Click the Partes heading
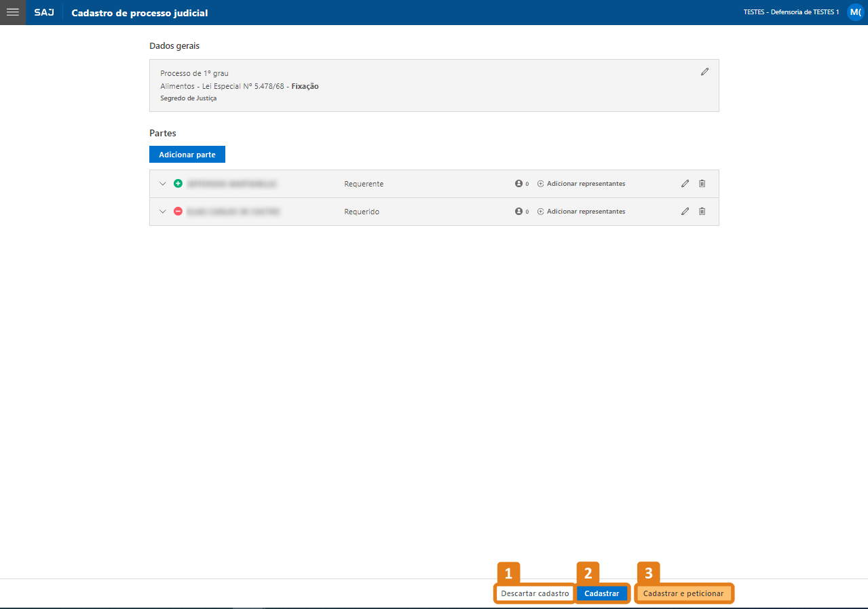Image resolution: width=868 pixels, height=609 pixels. (163, 133)
